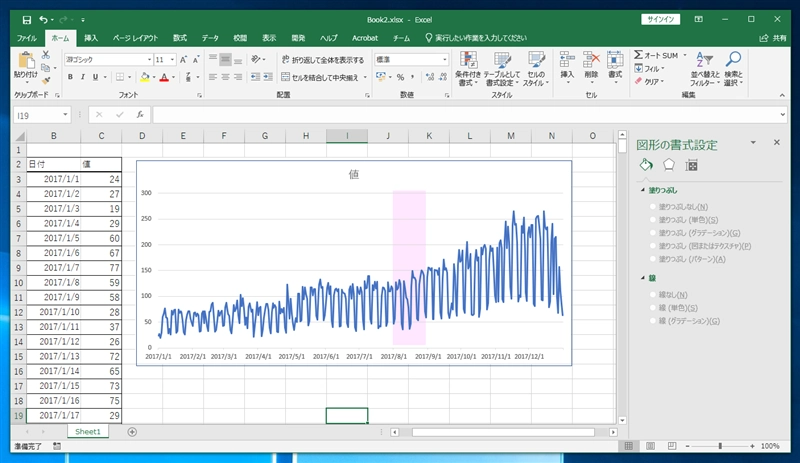Viewport: 800px width, 463px height.
Task: Expand the formula bar
Action: [x=783, y=115]
